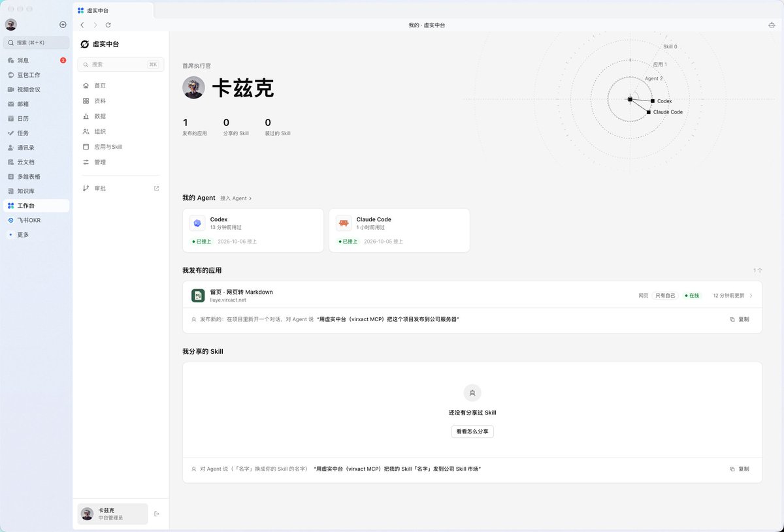The width and height of the screenshot is (784, 532).
Task: Go to 组织 in the navigation
Action: pos(121,131)
